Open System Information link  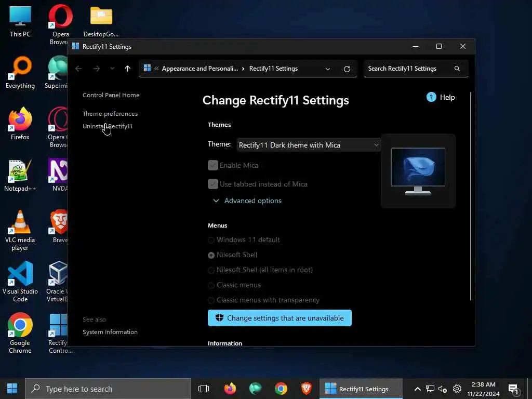110,332
